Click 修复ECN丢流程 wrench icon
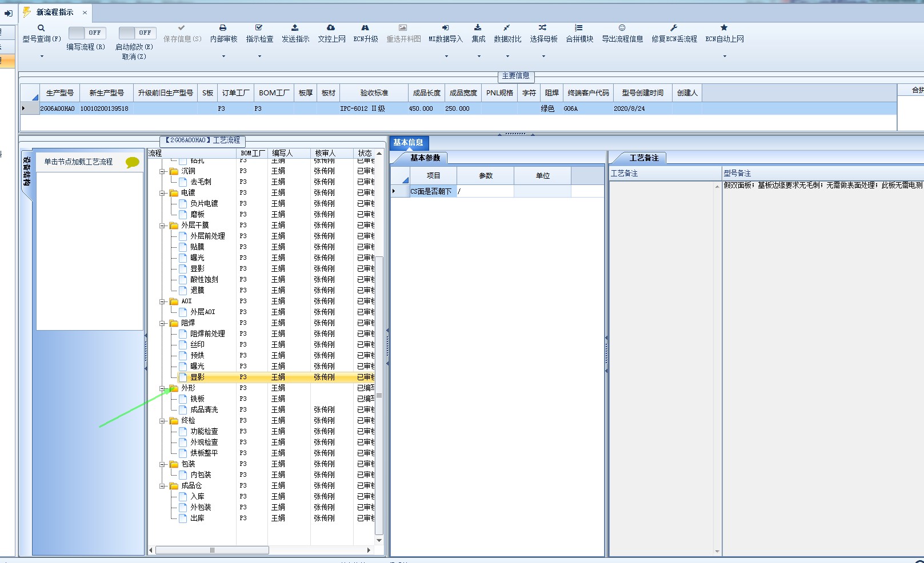Viewport: 924px width, 563px height. click(x=674, y=27)
